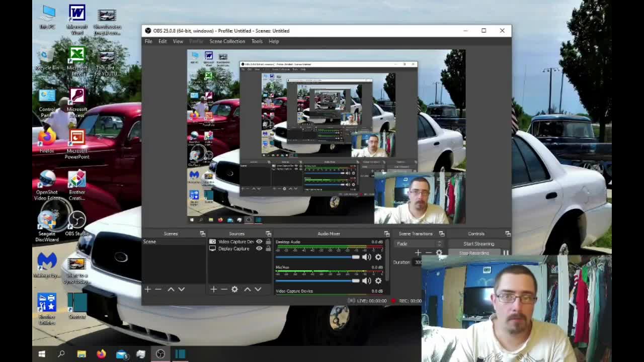644x362 pixels.
Task: Undock the Scenes panel
Action: click(x=202, y=234)
